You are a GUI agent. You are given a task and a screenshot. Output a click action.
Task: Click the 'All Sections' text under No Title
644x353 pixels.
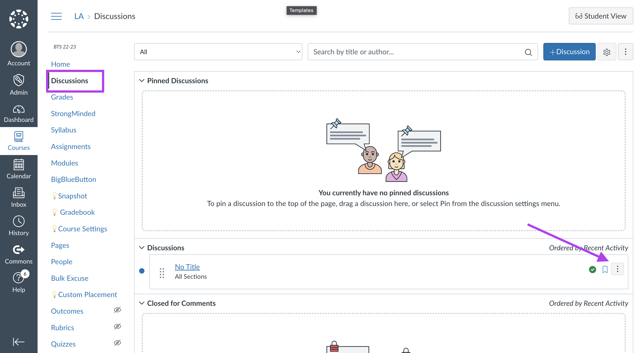(x=191, y=277)
